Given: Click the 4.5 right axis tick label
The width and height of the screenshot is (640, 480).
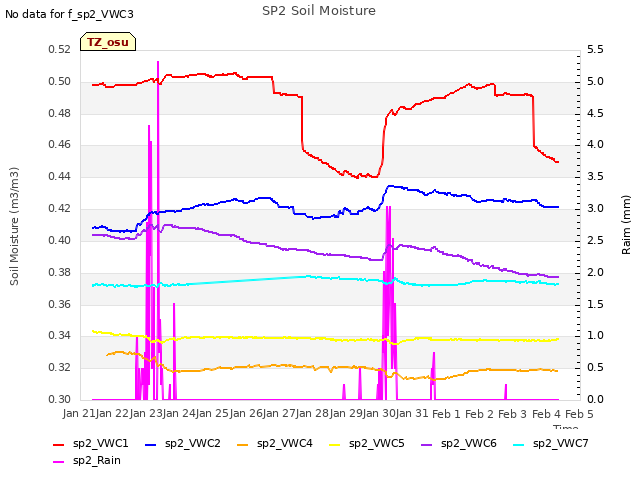Looking at the screenshot, I should (596, 113).
